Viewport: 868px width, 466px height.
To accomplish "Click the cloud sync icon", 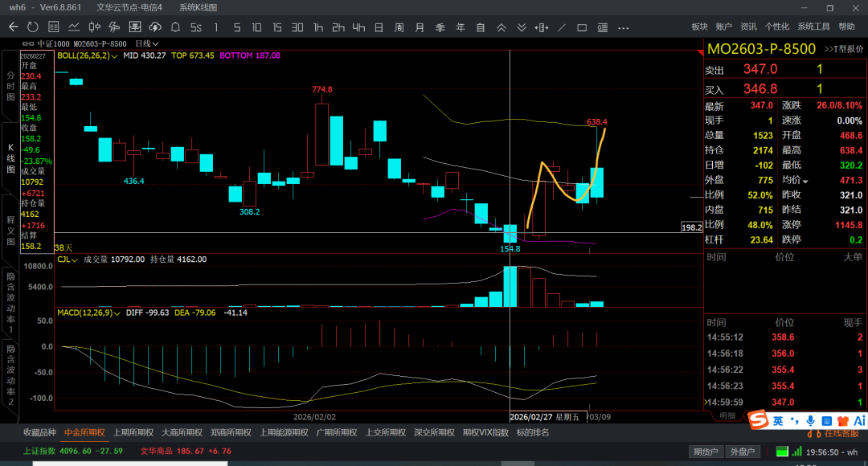I will click(x=155, y=27).
